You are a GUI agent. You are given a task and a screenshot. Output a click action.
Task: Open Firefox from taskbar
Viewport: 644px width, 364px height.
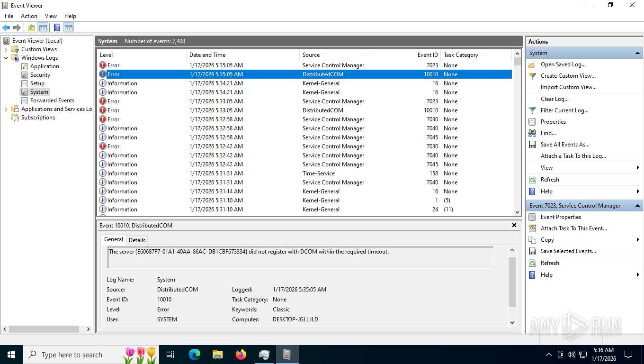pos(241,354)
